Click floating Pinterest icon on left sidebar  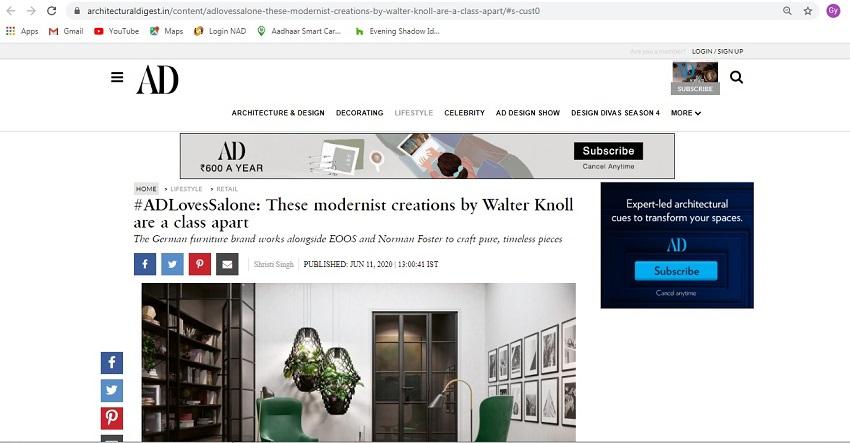[112, 418]
